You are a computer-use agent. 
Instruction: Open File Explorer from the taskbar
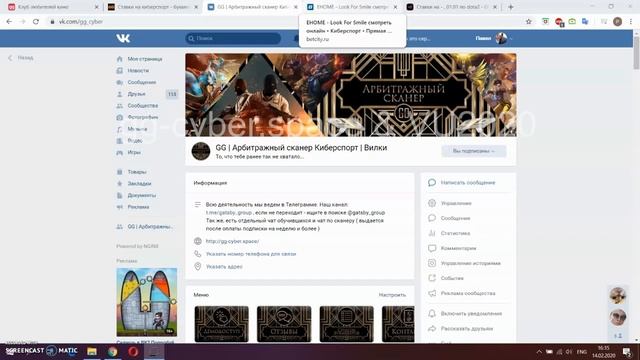click(92, 351)
